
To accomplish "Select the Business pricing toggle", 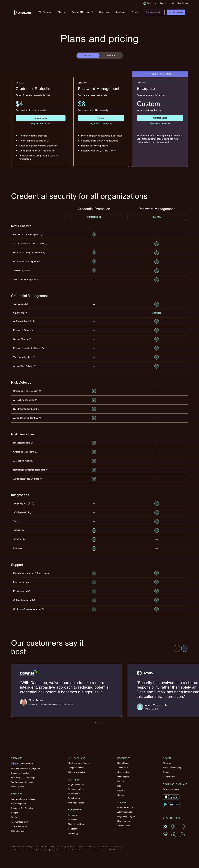I will (x=88, y=55).
